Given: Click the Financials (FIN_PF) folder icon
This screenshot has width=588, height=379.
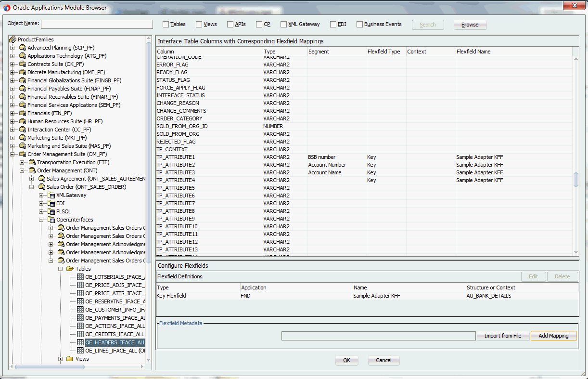Looking at the screenshot, I should tap(23, 113).
